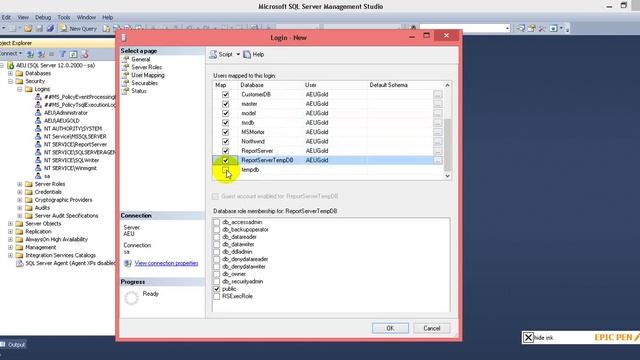Uncheck the Map box for CustomerDB
The width and height of the screenshot is (640, 360).
(225, 95)
